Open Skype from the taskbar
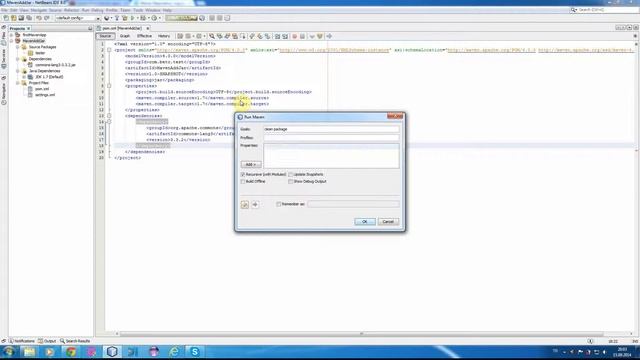Screen dimensions: 640x360 click(195, 352)
